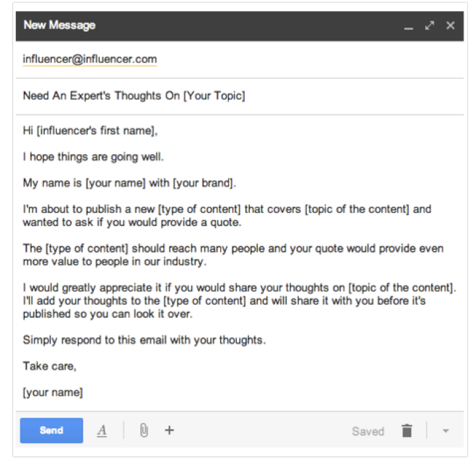Viewport: 476px width, 466px height.
Task: Click the subject line "Need An Expert's Thoughts"
Action: click(x=134, y=96)
